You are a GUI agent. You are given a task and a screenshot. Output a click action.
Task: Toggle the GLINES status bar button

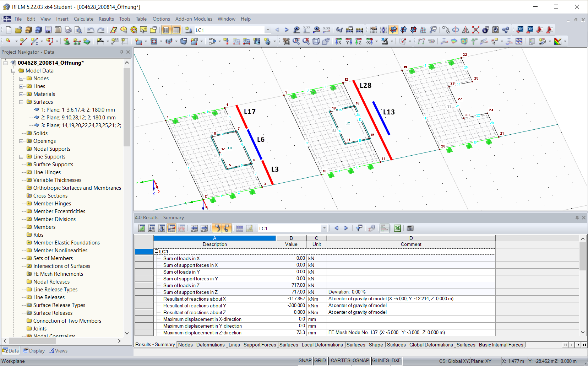(381, 361)
